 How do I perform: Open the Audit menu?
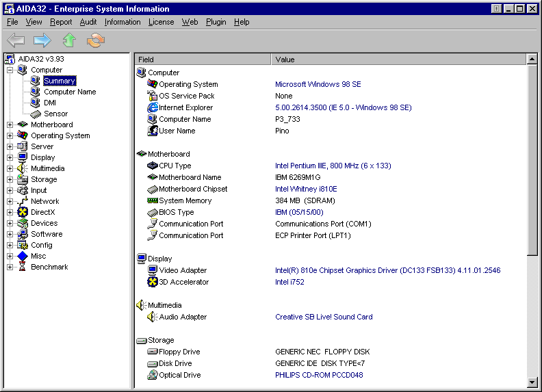click(88, 22)
